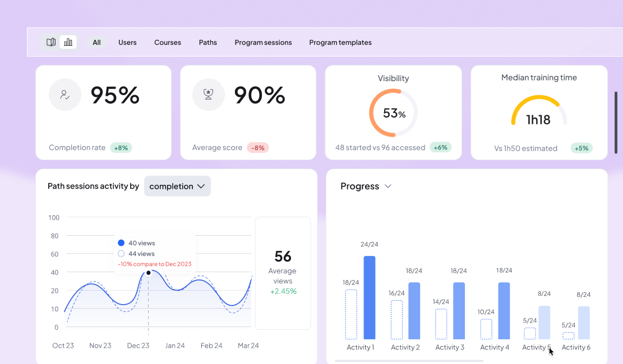Switch to the bar chart analytics view icon
623x364 pixels.
click(x=68, y=42)
